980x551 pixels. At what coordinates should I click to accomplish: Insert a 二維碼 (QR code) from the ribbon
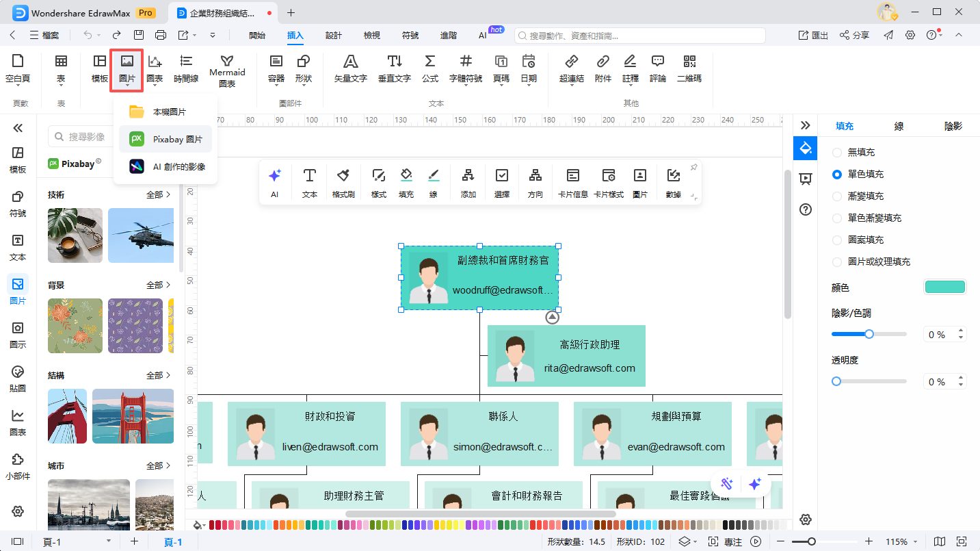[x=689, y=68]
